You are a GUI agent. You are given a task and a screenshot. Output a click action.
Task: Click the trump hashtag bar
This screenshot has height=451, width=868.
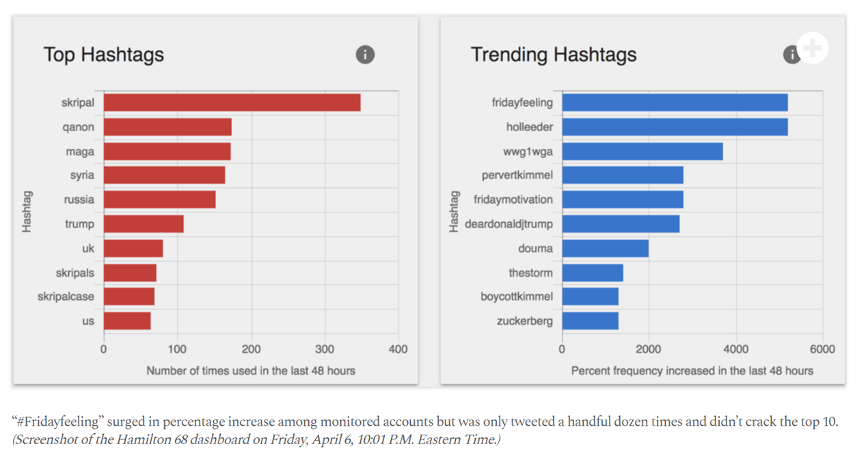point(144,224)
